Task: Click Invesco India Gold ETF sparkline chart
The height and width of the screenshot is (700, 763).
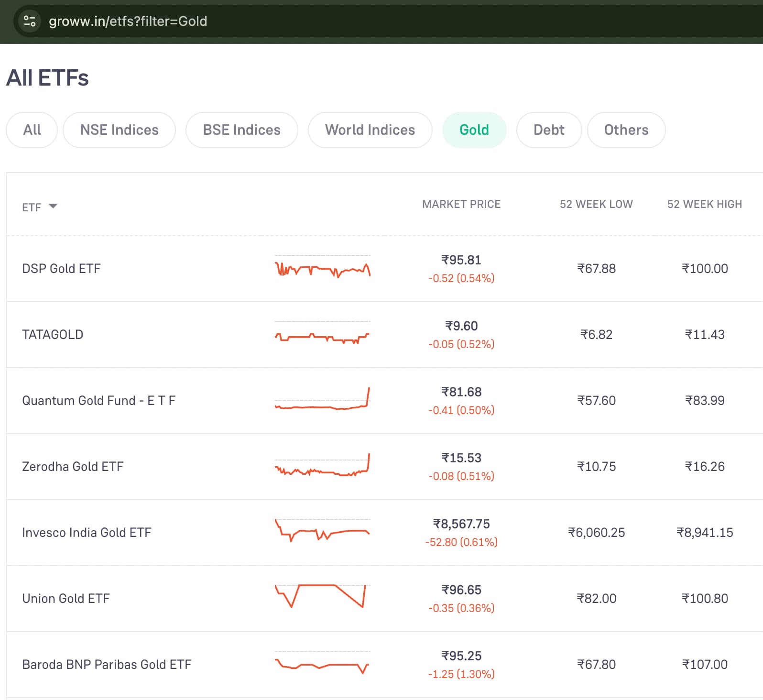Action: [323, 531]
